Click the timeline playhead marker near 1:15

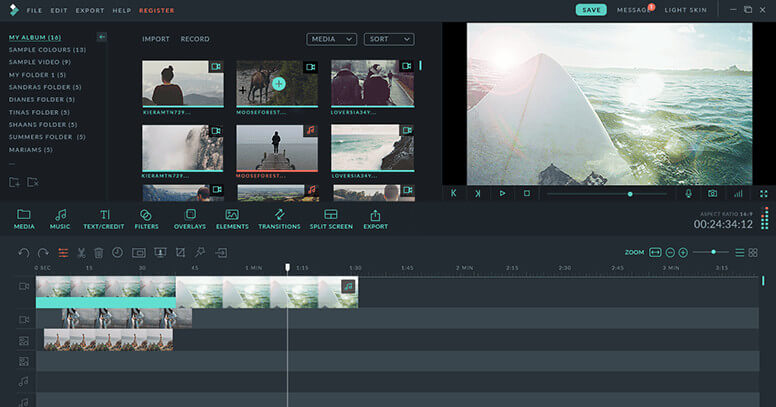pyautogui.click(x=288, y=267)
